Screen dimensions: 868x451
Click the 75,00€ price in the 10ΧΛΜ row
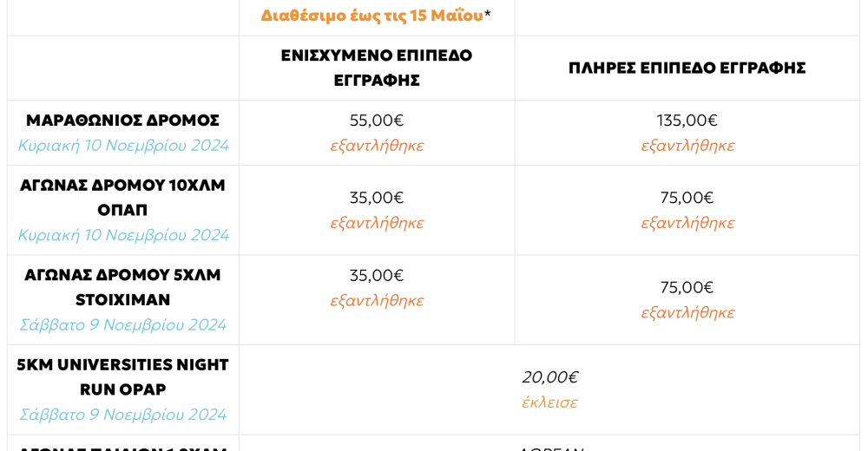point(687,198)
